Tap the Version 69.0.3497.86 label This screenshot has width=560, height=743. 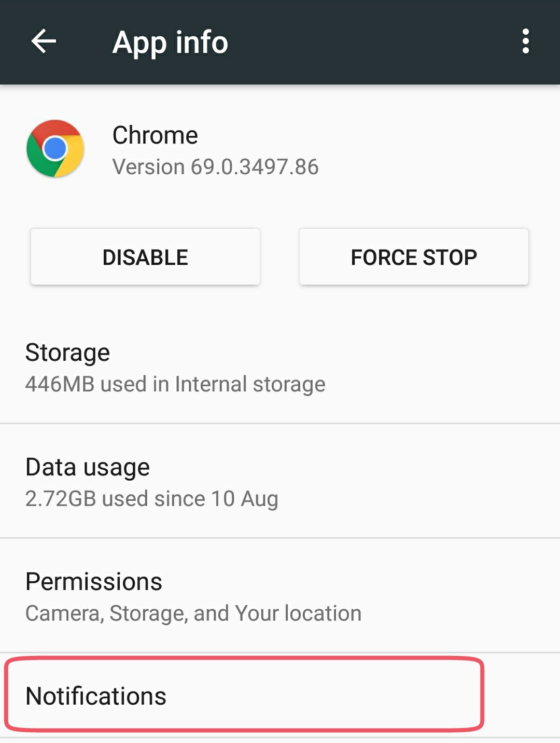pos(215,167)
